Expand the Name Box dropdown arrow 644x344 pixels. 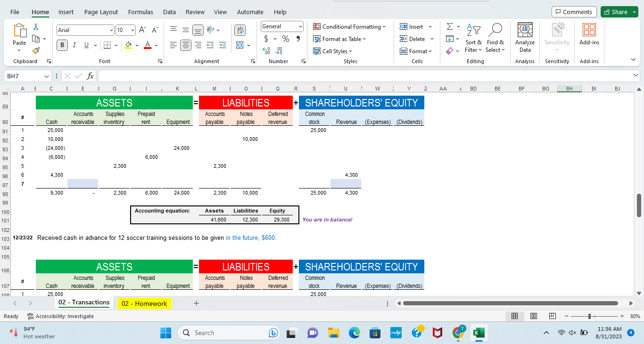(x=46, y=76)
